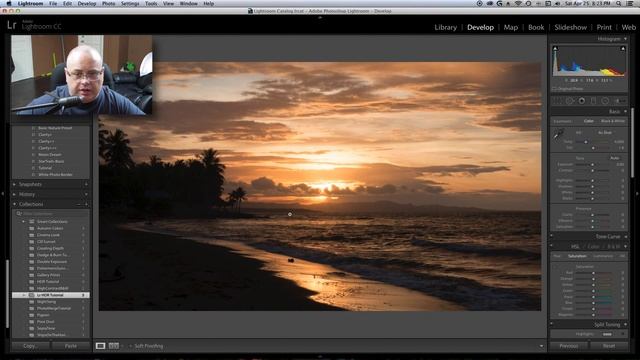Switch HSL to the Hue tab
Viewport: 640px width, 360px height.
(x=557, y=256)
